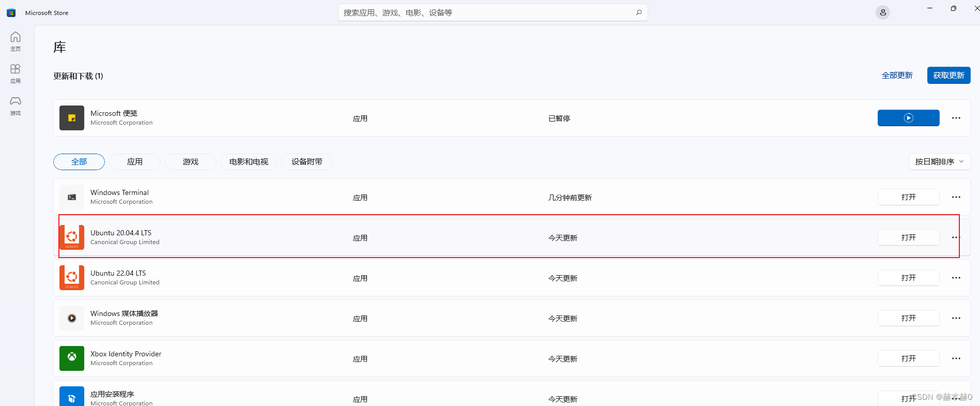
Task: Open Windows 媒体播放器 with 打开 button
Action: [x=908, y=318]
